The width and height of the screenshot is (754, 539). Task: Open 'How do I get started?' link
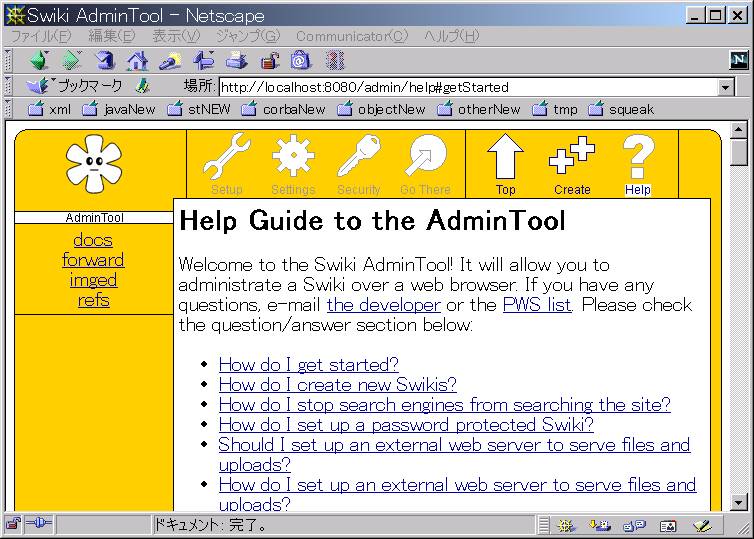(x=309, y=365)
